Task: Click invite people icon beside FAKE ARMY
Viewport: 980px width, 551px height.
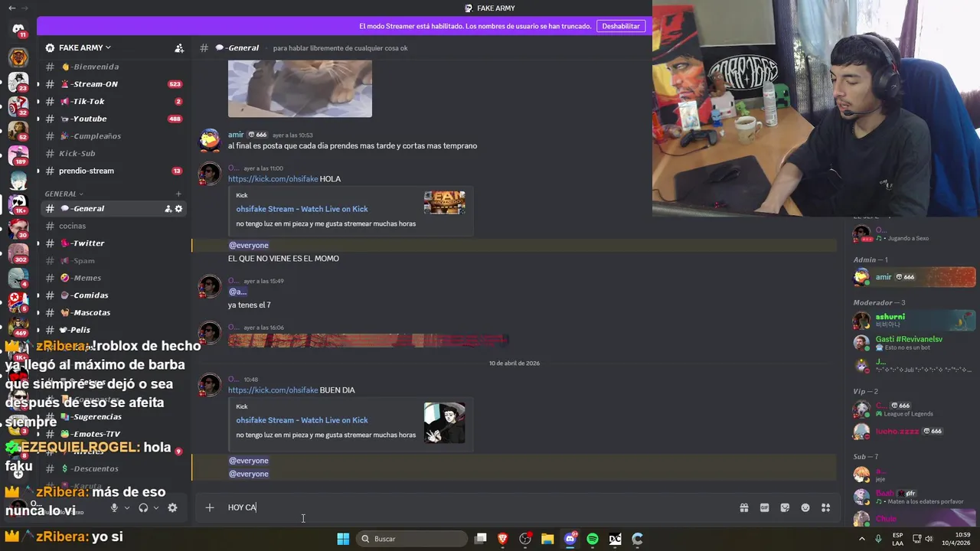Action: tap(179, 48)
